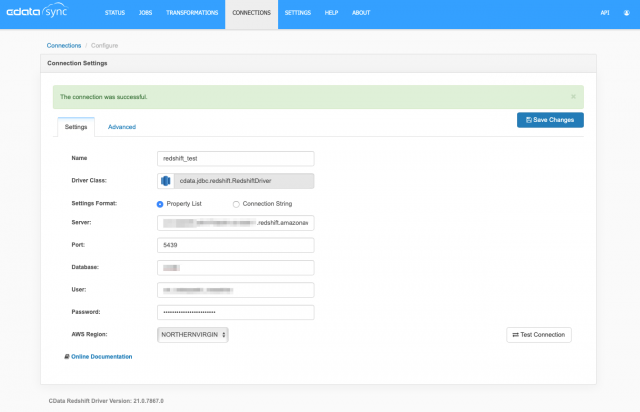This screenshot has width=640, height=412.
Task: Open the Status menu
Action: click(x=114, y=13)
